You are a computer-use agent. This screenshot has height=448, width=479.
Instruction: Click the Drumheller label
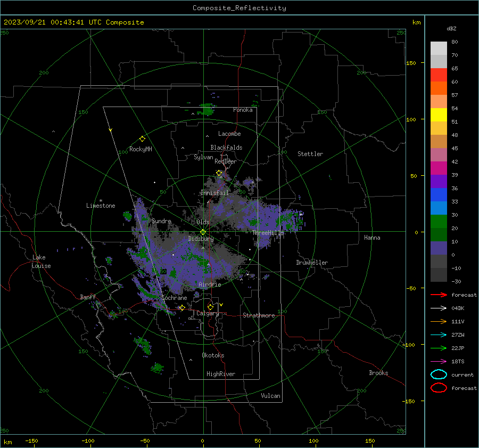click(312, 263)
